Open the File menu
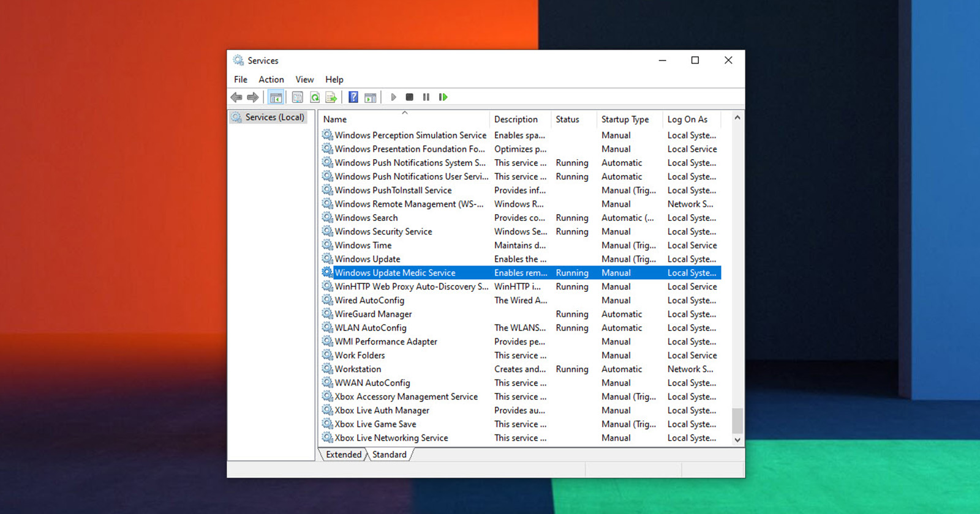This screenshot has height=514, width=980. [x=241, y=80]
